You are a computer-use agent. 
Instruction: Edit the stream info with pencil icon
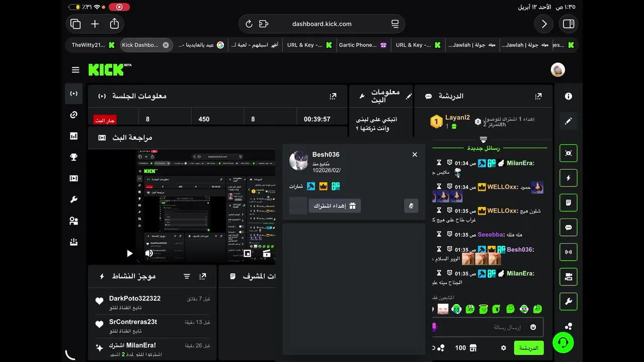click(x=409, y=96)
